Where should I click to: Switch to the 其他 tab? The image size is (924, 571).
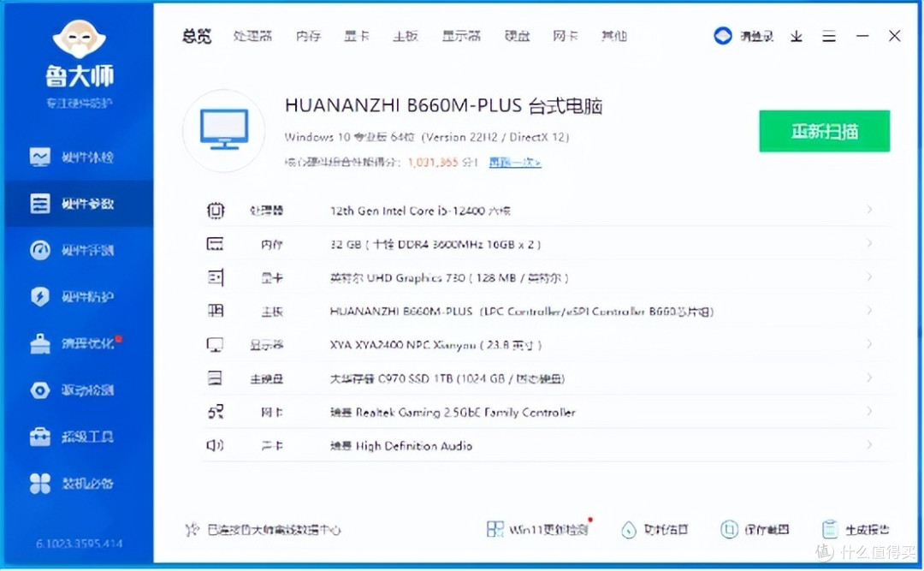point(614,36)
